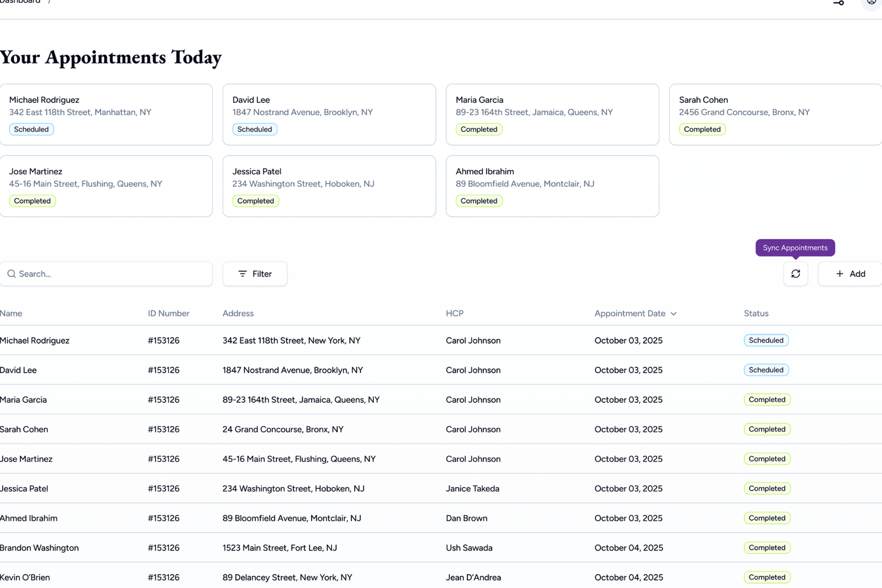The width and height of the screenshot is (882, 588).
Task: Open the Filter options
Action: pos(255,274)
